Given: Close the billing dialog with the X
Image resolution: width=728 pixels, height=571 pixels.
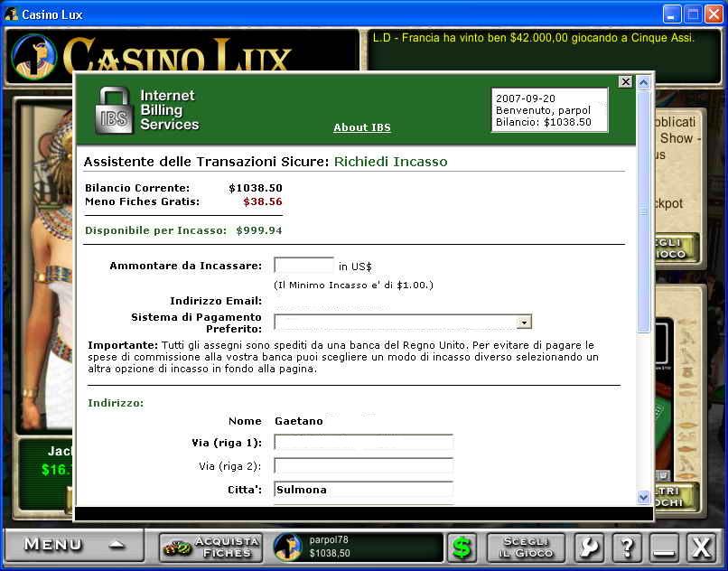Looking at the screenshot, I should [x=625, y=82].
